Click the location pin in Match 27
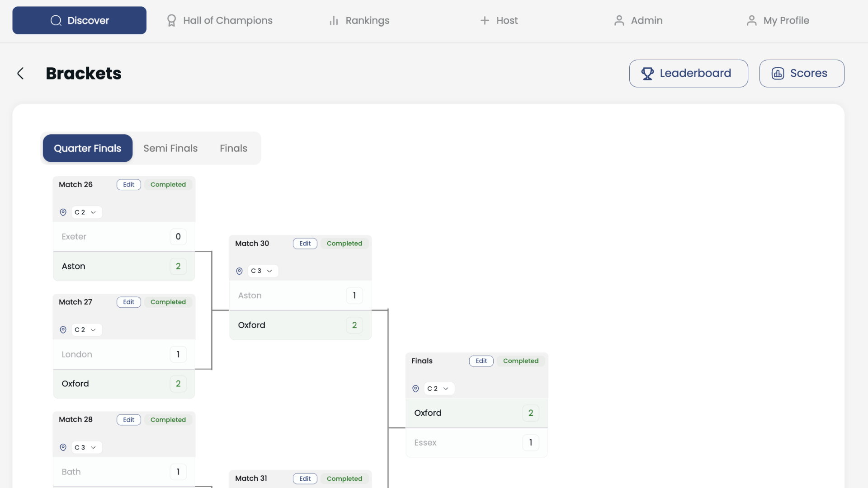 (x=63, y=330)
